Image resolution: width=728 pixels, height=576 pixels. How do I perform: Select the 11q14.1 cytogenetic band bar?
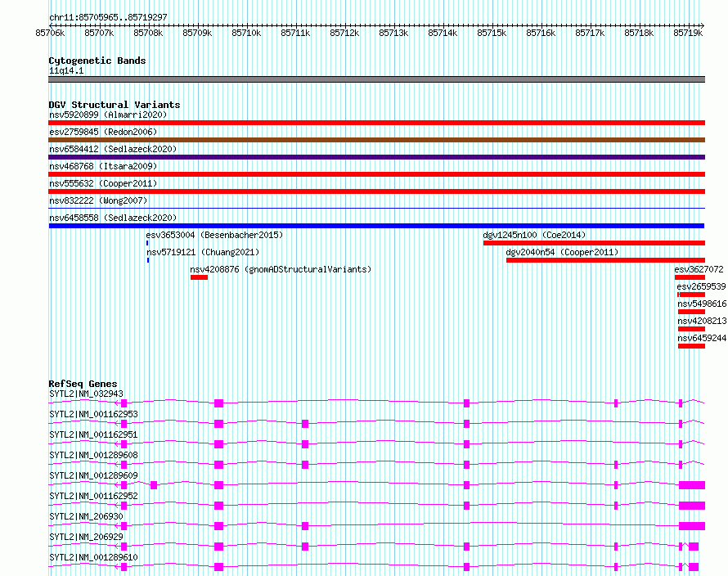coord(376,79)
